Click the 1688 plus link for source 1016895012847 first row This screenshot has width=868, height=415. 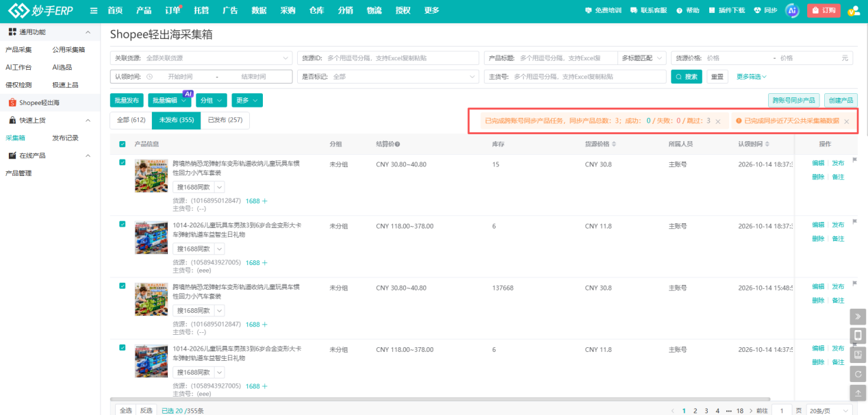(257, 201)
